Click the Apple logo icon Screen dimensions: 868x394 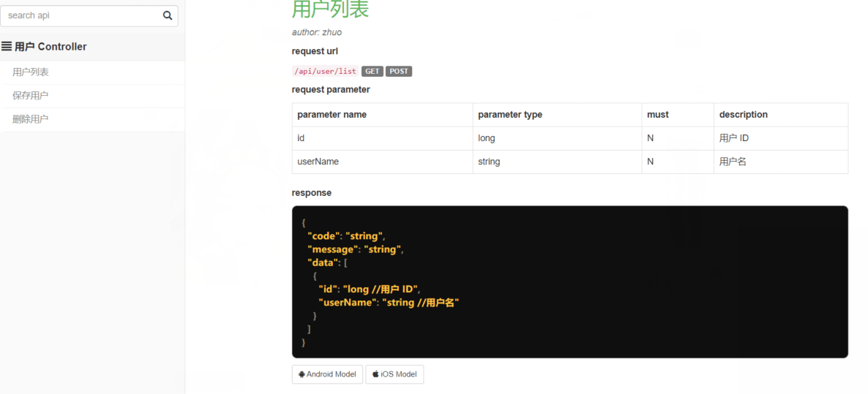click(375, 374)
